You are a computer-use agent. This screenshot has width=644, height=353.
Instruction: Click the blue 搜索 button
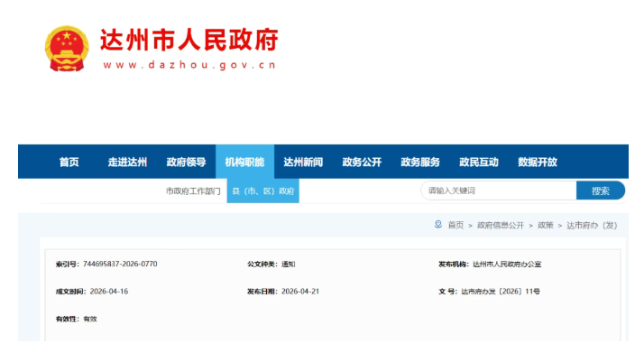(601, 190)
